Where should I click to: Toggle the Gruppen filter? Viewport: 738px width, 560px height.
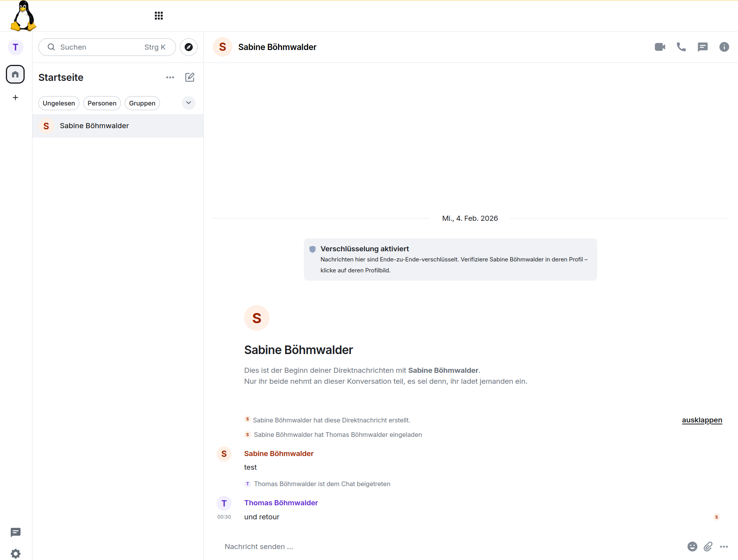coord(142,103)
